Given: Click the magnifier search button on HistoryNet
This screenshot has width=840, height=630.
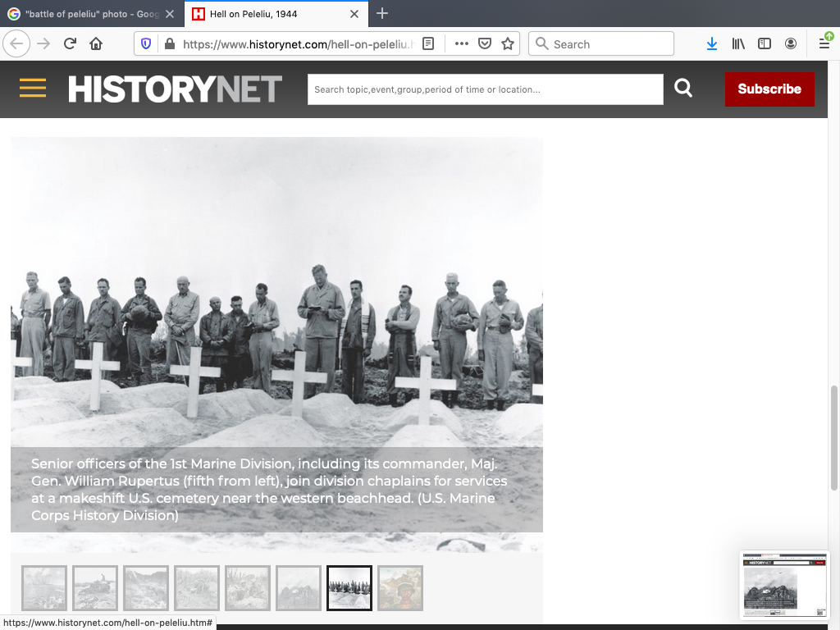Looking at the screenshot, I should point(683,89).
